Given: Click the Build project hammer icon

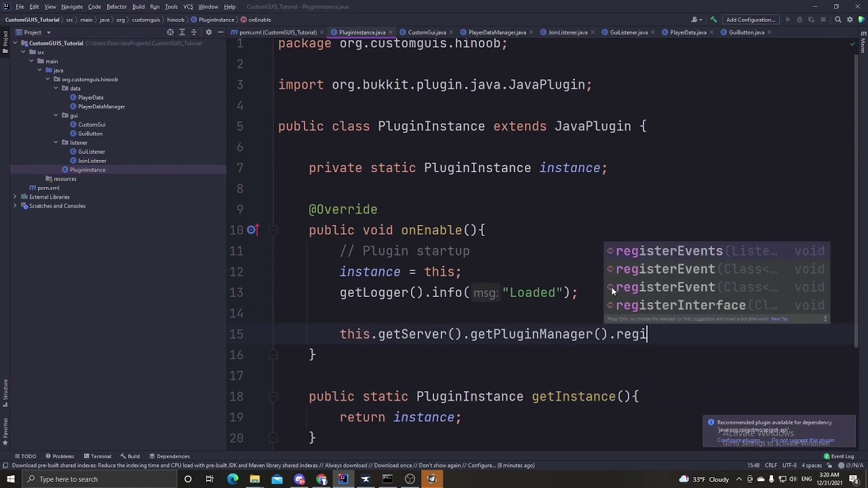Looking at the screenshot, I should 713,20.
